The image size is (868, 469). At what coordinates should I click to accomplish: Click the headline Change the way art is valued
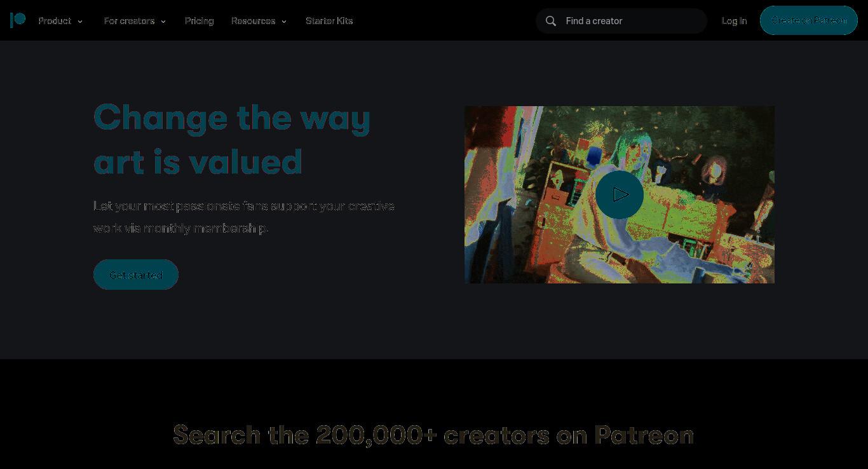click(x=232, y=139)
